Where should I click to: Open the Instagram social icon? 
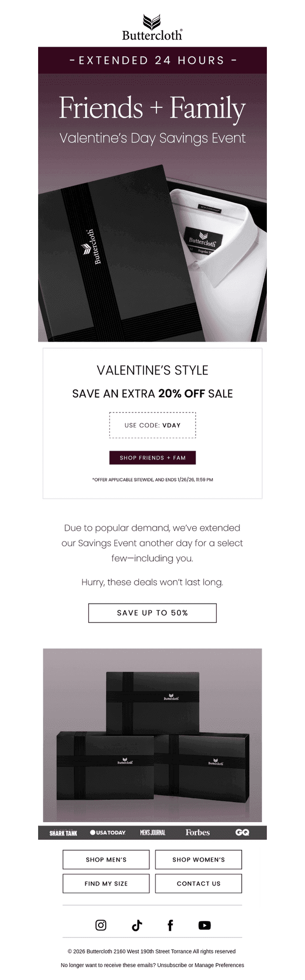[101, 925]
